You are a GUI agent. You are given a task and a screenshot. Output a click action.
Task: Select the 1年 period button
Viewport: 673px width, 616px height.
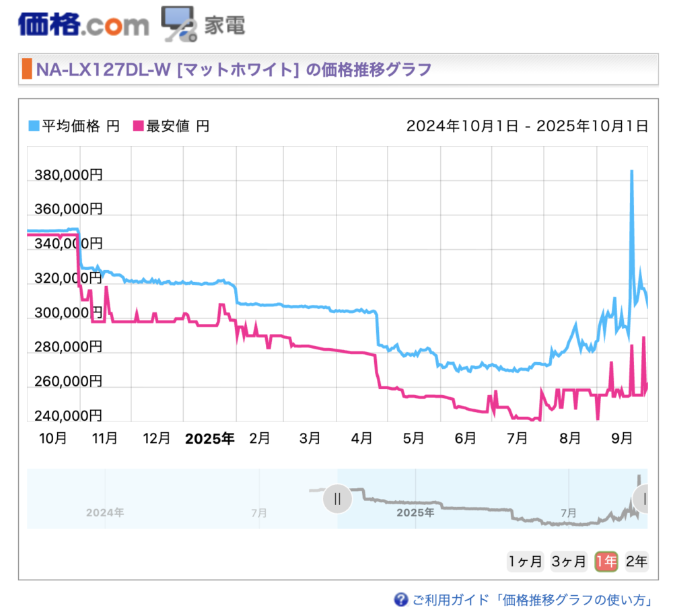(606, 561)
